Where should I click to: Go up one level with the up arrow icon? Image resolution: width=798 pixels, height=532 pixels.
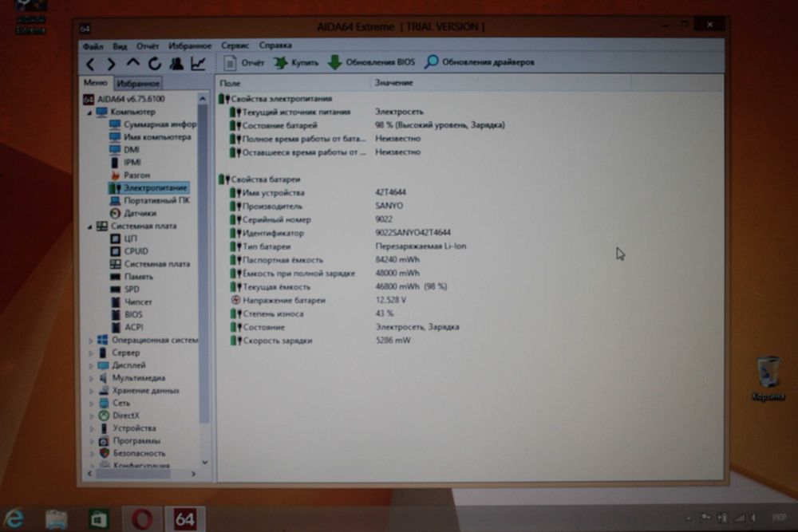tap(132, 63)
